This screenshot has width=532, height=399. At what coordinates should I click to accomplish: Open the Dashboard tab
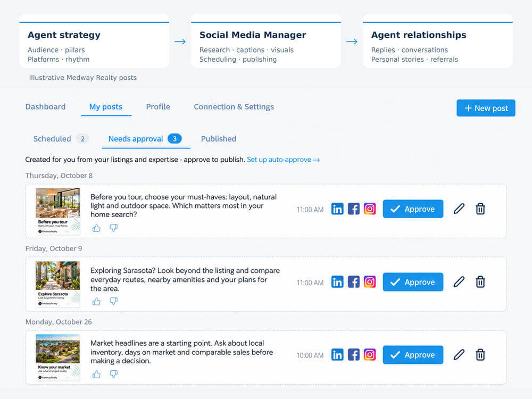[45, 106]
